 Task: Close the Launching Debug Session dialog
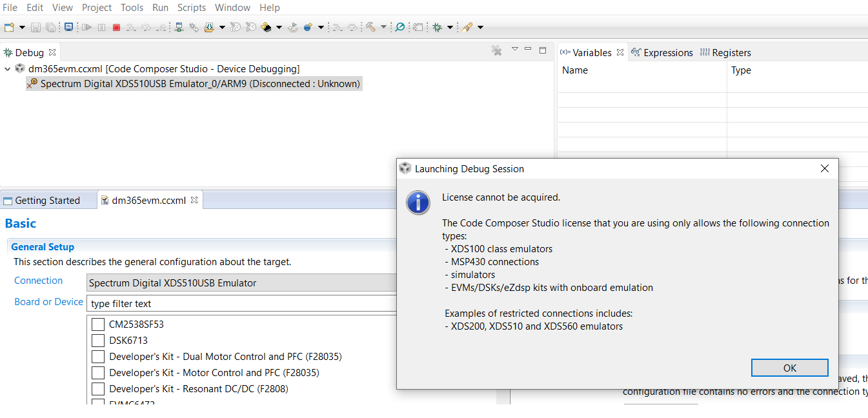824,168
